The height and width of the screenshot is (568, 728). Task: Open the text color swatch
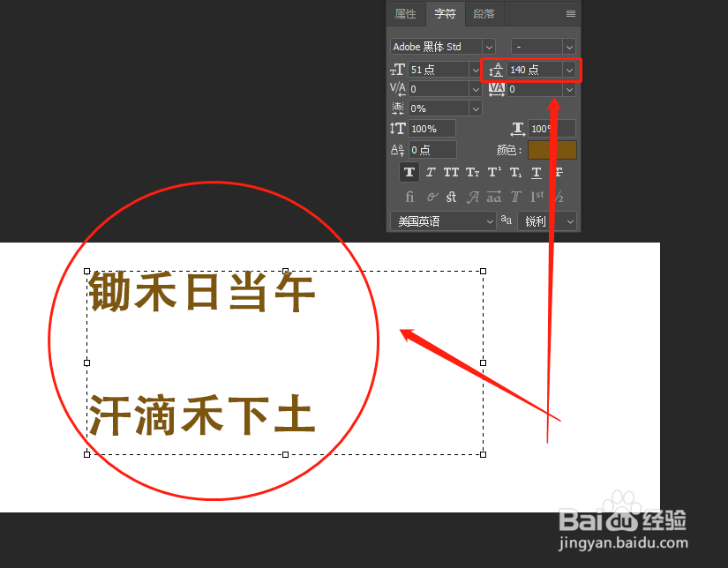pyautogui.click(x=552, y=150)
